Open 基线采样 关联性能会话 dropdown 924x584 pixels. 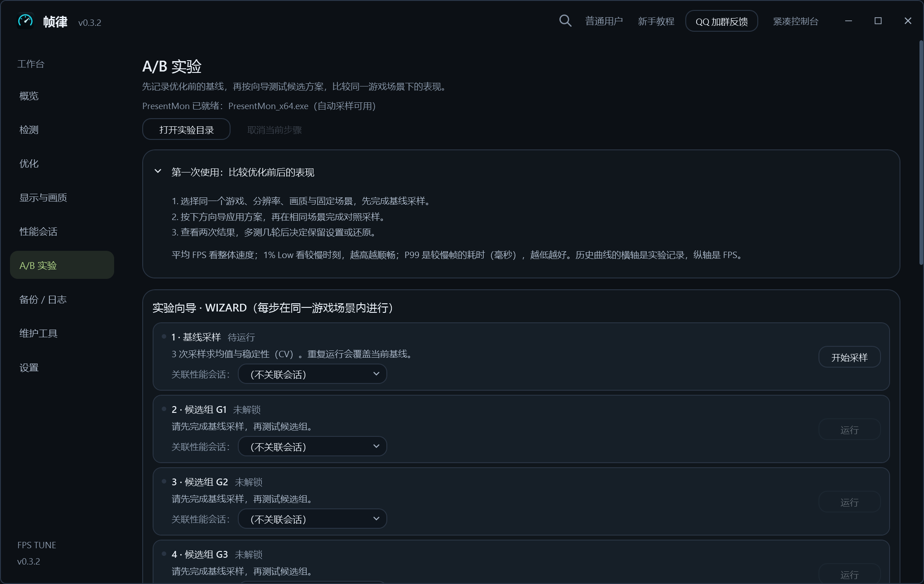(313, 374)
